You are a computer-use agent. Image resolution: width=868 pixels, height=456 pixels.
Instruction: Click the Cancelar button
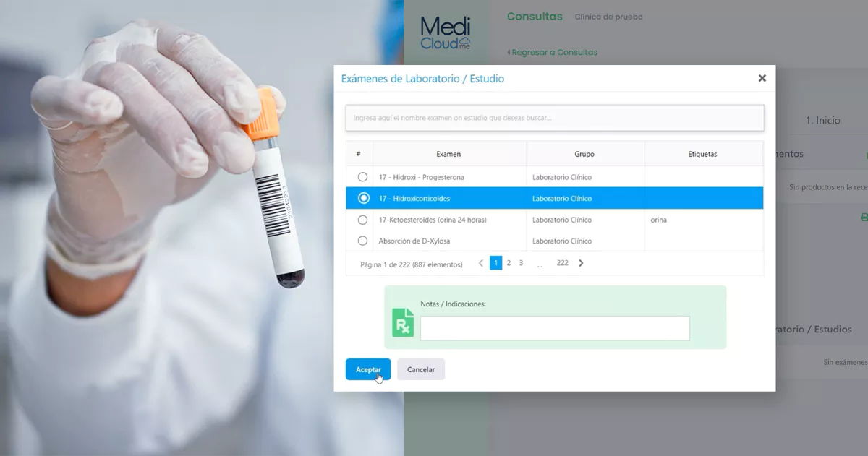(421, 369)
